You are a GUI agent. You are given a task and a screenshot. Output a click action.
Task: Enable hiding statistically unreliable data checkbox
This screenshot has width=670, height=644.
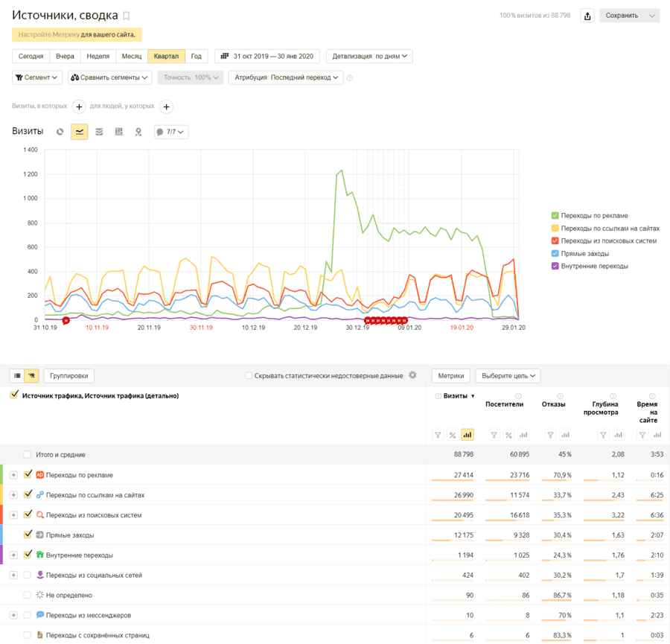coord(249,376)
